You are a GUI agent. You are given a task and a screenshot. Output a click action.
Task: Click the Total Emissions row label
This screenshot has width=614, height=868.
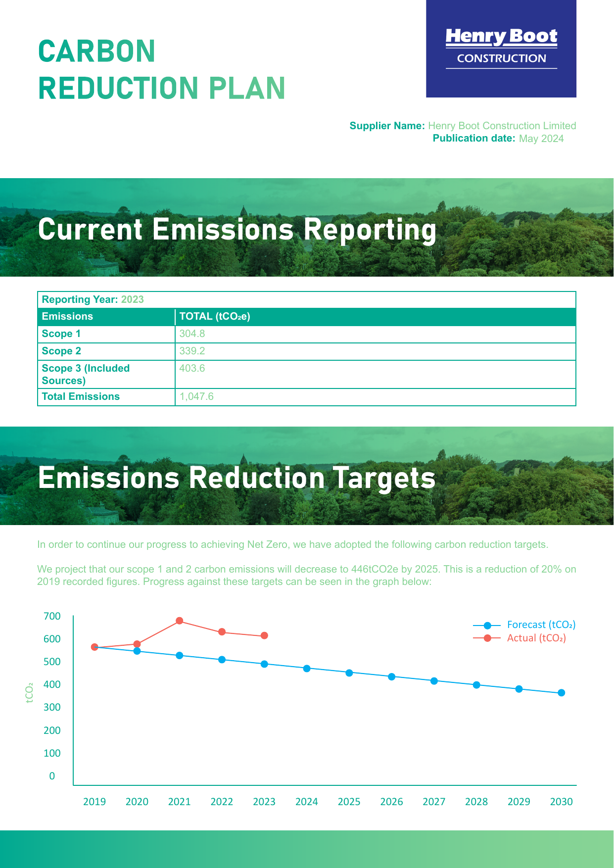[81, 397]
